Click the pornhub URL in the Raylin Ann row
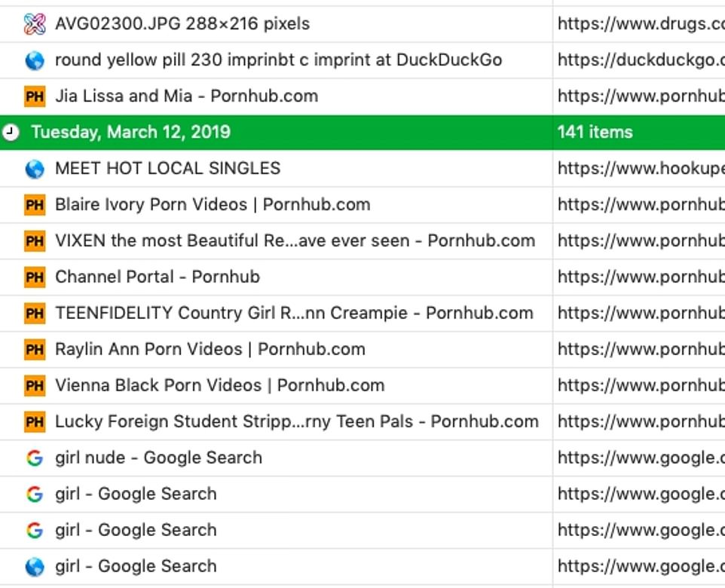 [641, 349]
